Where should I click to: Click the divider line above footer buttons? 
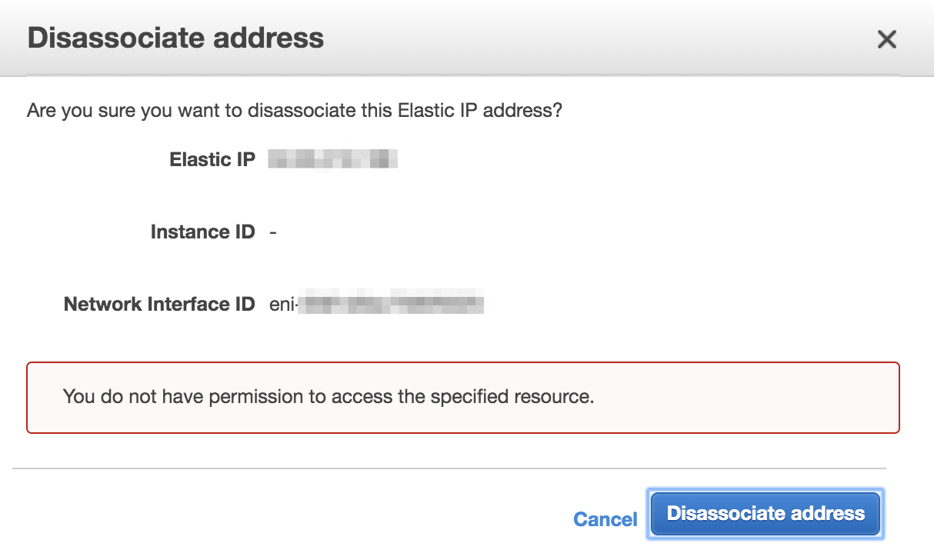pyautogui.click(x=449, y=468)
